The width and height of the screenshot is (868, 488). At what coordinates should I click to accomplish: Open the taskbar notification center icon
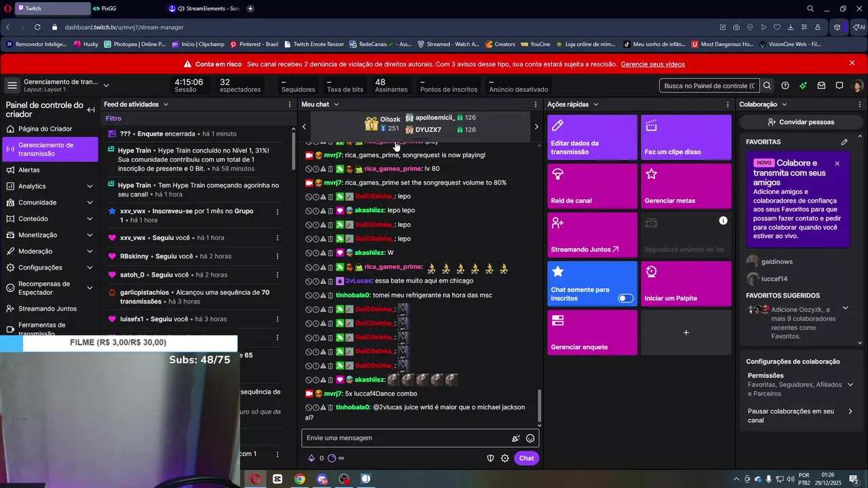(853, 479)
